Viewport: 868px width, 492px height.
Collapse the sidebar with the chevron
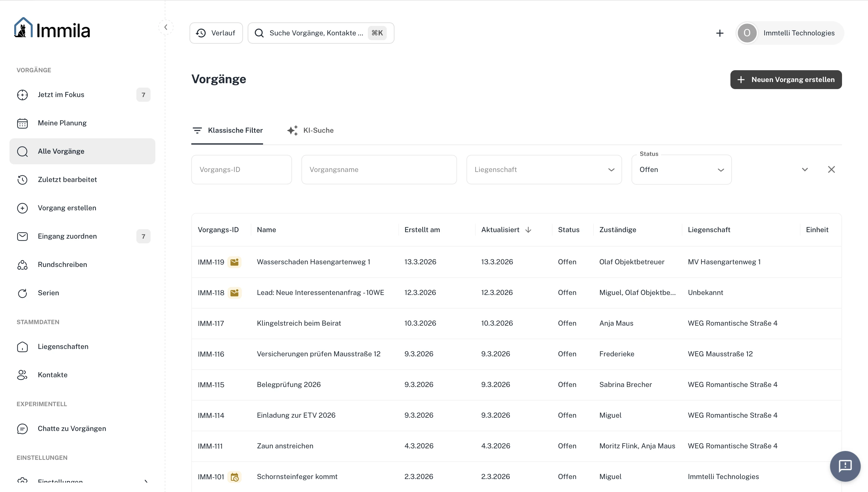click(x=166, y=27)
